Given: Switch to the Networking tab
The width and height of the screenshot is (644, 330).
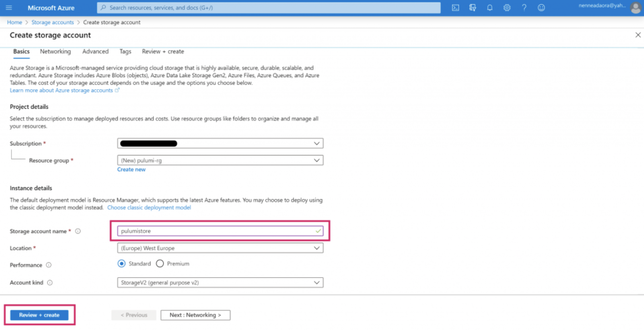Looking at the screenshot, I should [55, 52].
